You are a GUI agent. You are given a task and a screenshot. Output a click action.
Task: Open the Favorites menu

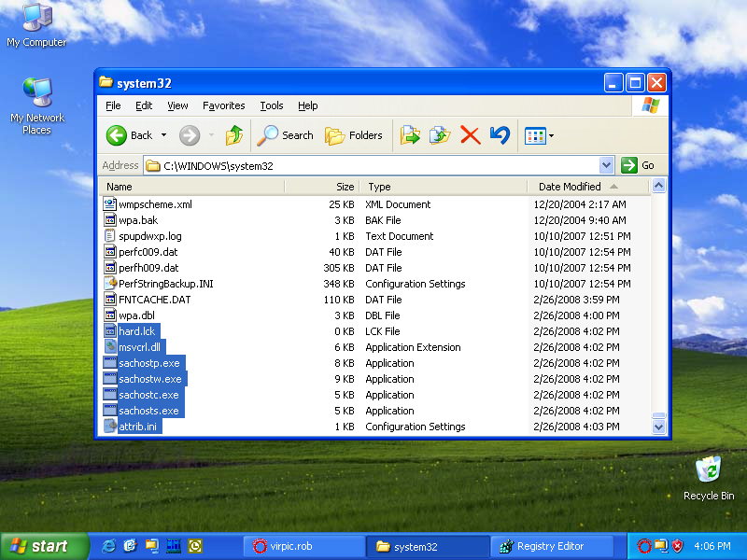coord(223,105)
